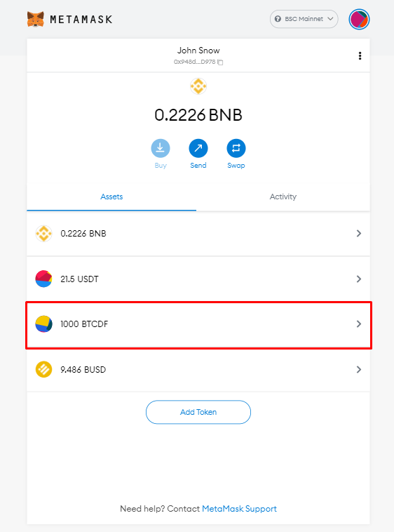Open the 1000 BTCDF asset row
The image size is (394, 532).
(198, 324)
